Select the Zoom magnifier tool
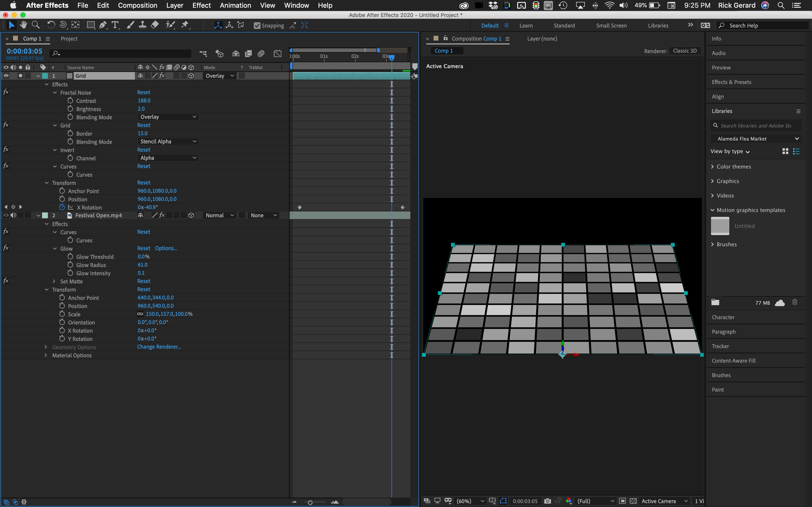 [36, 25]
